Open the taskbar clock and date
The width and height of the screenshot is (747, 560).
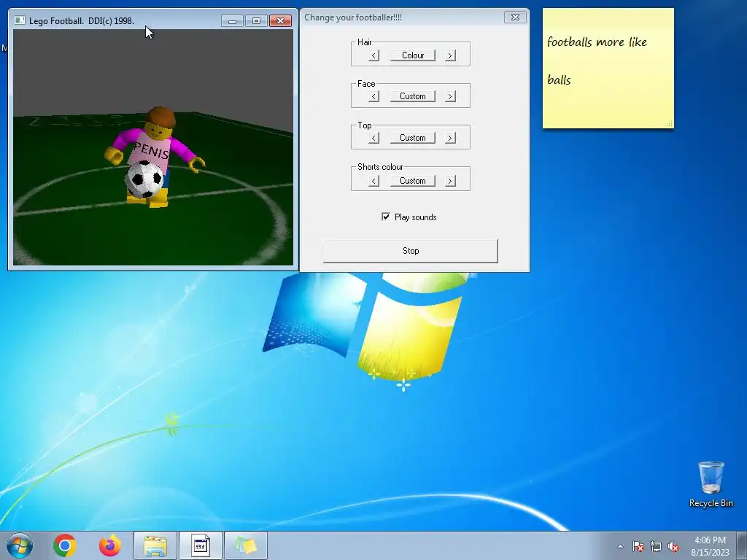tap(711, 546)
